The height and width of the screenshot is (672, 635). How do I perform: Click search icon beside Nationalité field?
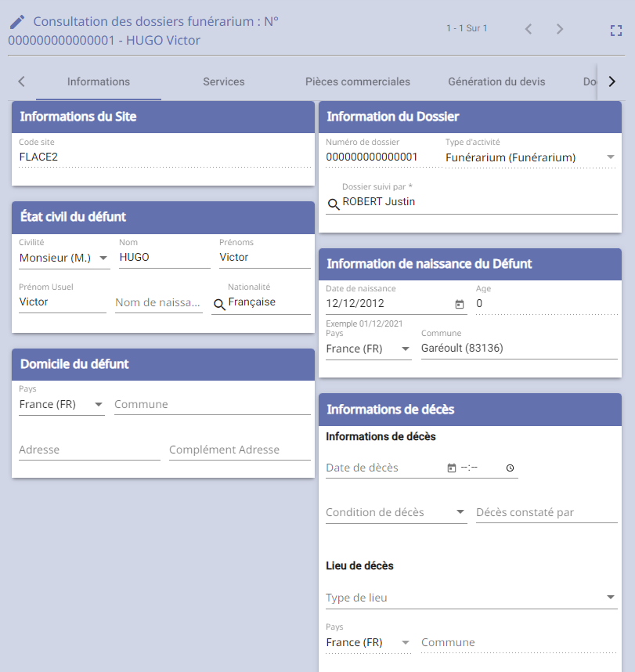(x=219, y=305)
